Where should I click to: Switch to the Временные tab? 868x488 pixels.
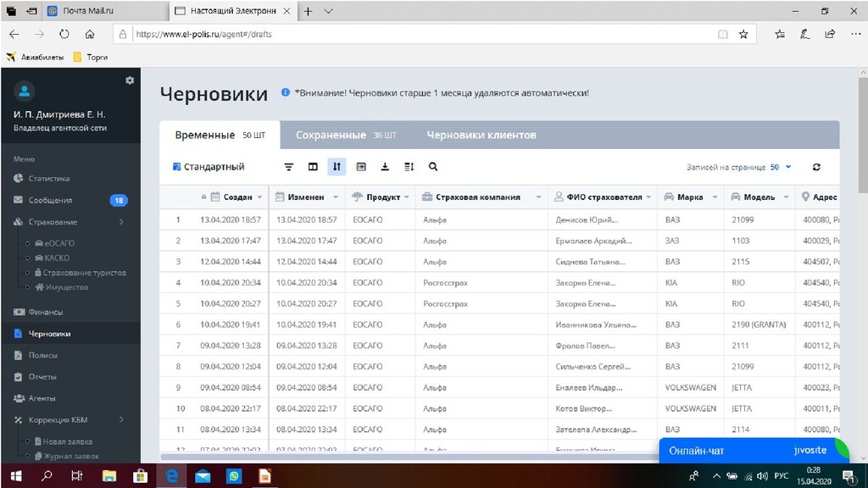[x=220, y=135]
